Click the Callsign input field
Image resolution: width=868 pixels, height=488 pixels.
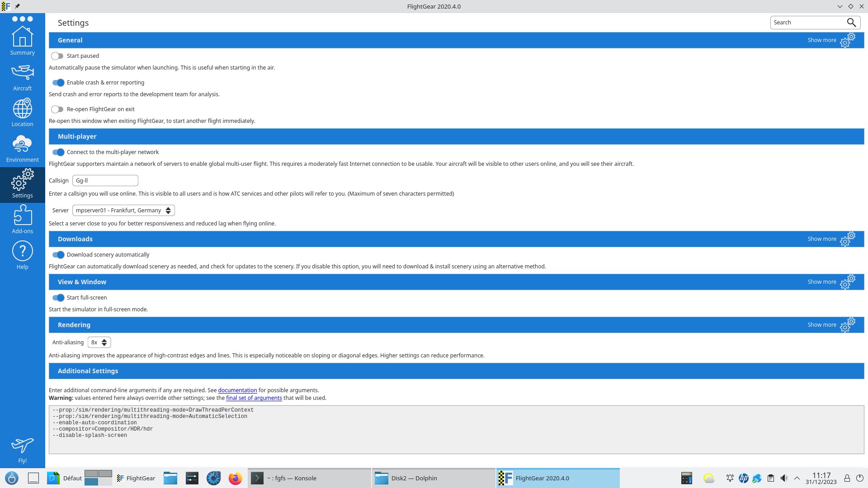105,181
